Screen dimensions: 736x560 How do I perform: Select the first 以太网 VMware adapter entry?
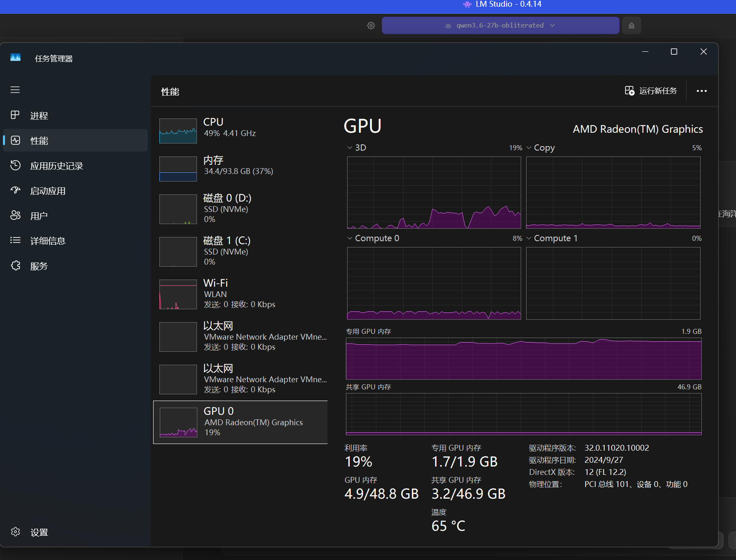[x=240, y=336]
